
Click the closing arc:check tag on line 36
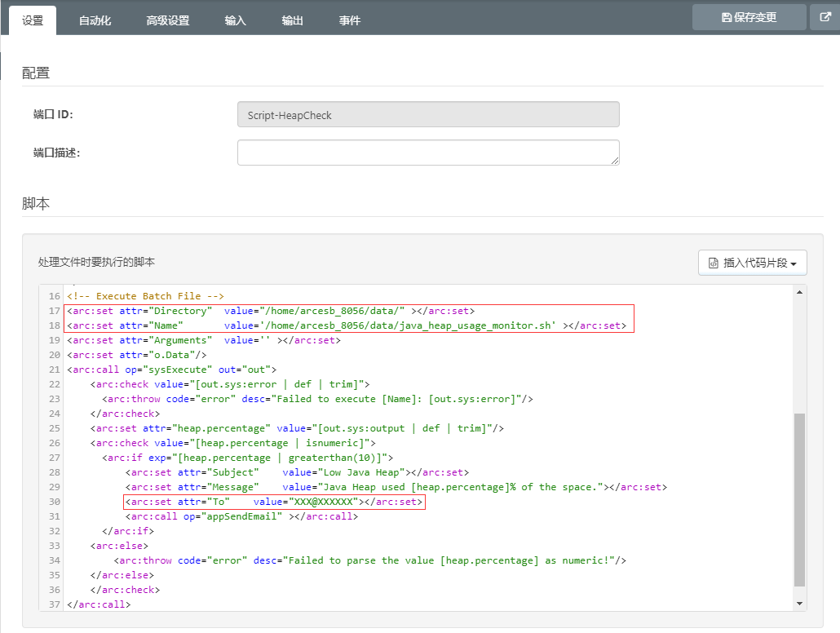point(125,590)
